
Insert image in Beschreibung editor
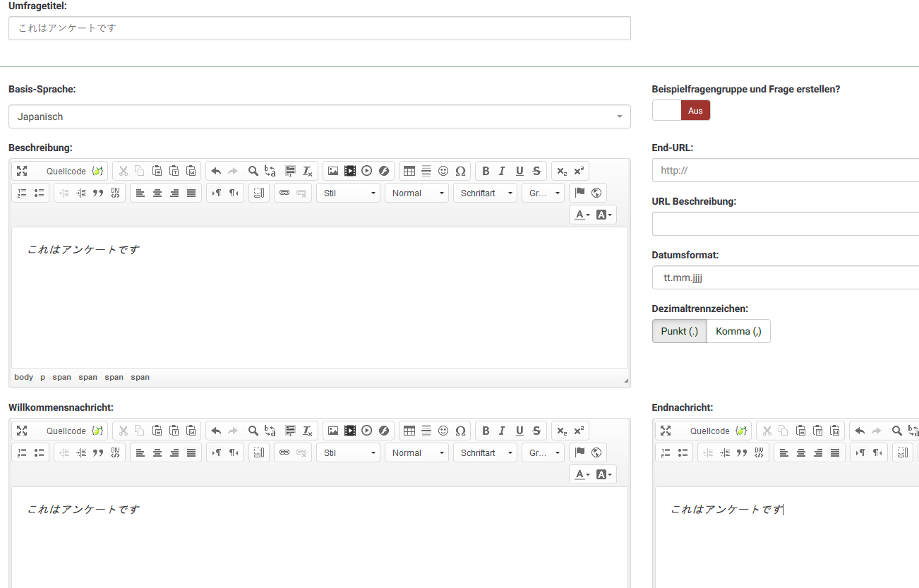(x=332, y=171)
